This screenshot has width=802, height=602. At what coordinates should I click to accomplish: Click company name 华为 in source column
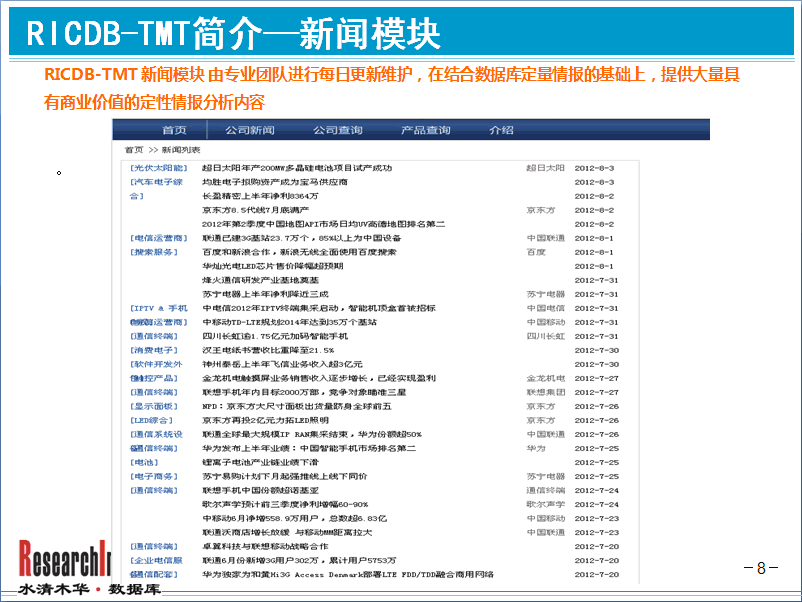[x=536, y=448]
